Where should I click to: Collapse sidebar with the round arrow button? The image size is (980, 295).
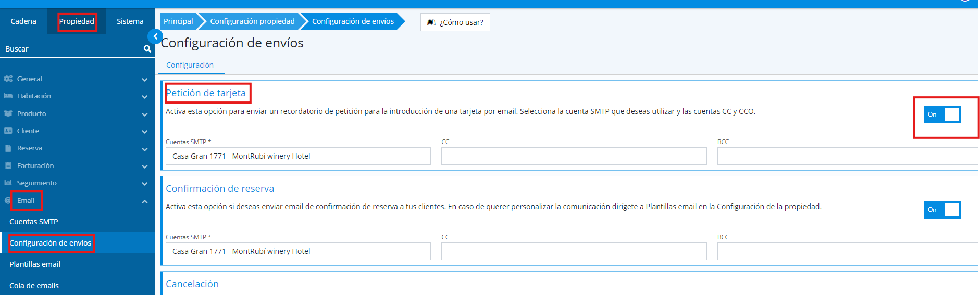155,36
